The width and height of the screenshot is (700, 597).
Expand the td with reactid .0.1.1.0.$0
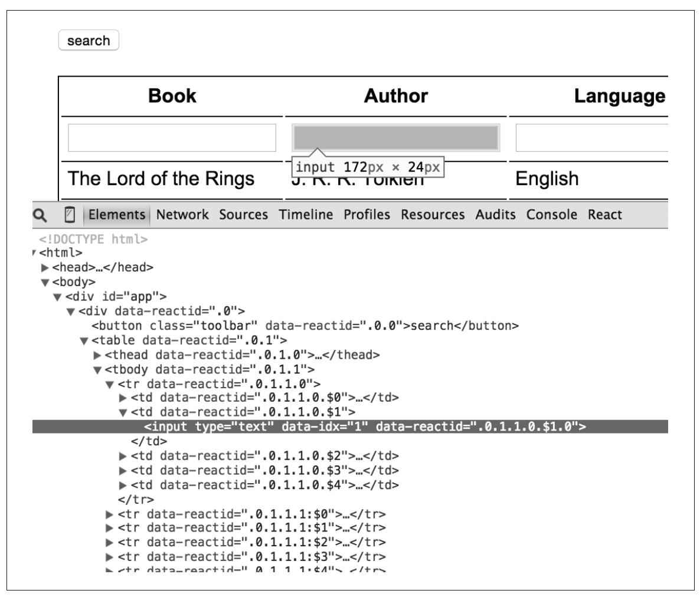(123, 398)
